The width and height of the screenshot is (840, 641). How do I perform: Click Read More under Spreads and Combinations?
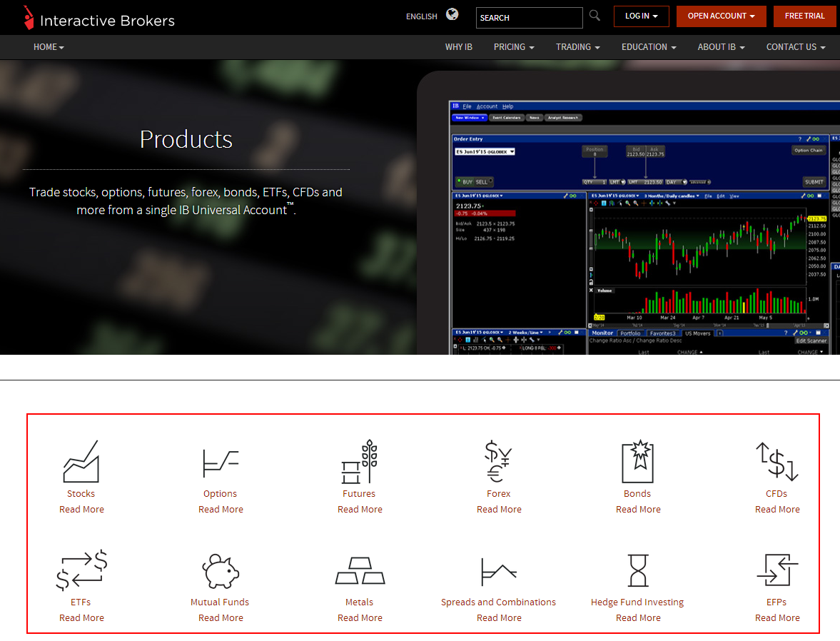coord(500,618)
